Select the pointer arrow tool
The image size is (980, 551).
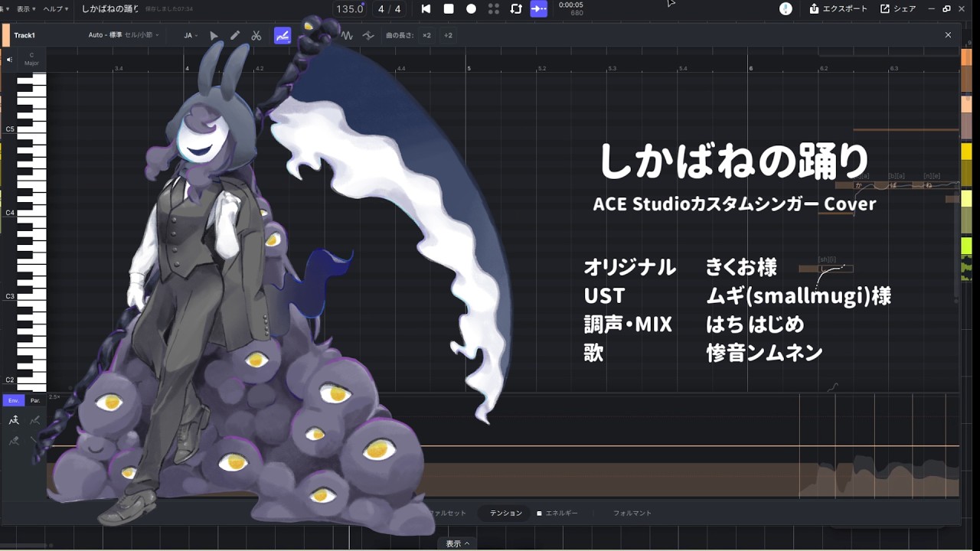click(x=214, y=35)
